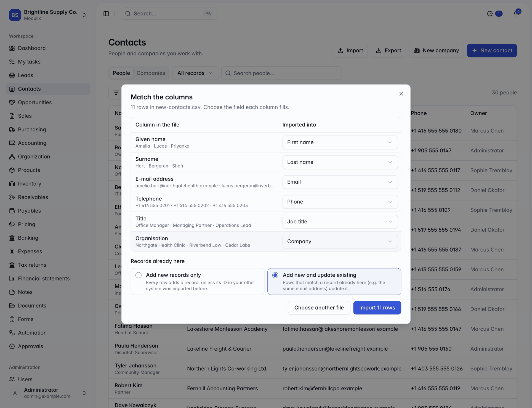Open the Accounting section
This screenshot has height=408, width=532.
click(x=48, y=143)
